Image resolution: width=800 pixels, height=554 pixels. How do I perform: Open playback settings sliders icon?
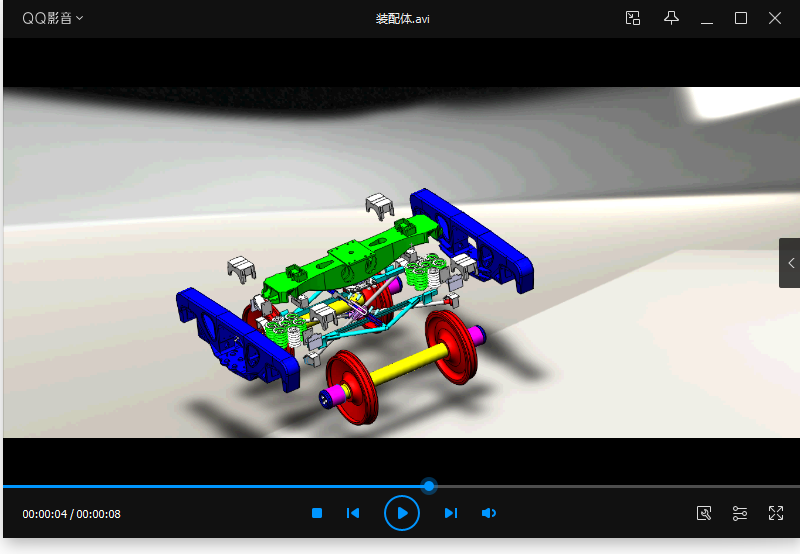[740, 513]
